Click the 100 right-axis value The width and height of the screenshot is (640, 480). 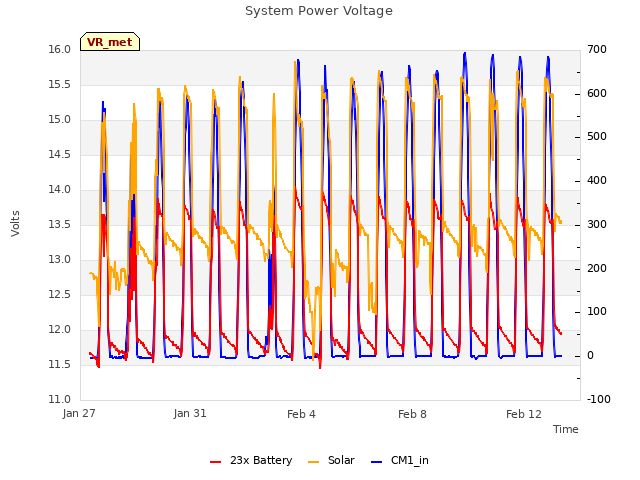597,312
